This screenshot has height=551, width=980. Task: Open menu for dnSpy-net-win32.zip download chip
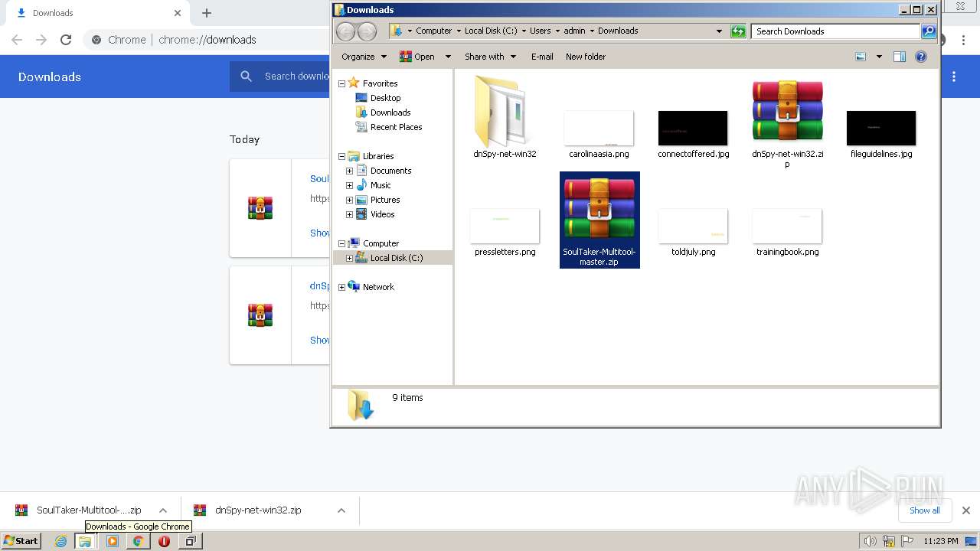[x=341, y=510]
